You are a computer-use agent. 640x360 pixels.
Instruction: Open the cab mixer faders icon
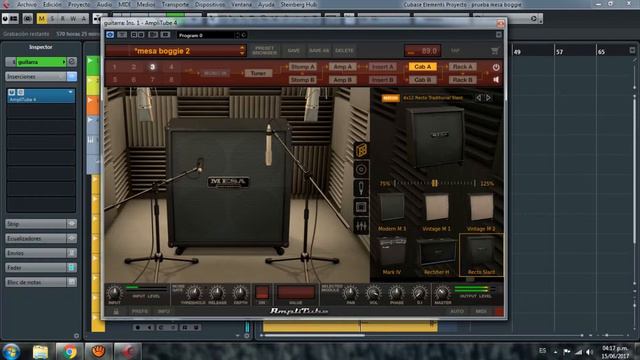click(361, 226)
